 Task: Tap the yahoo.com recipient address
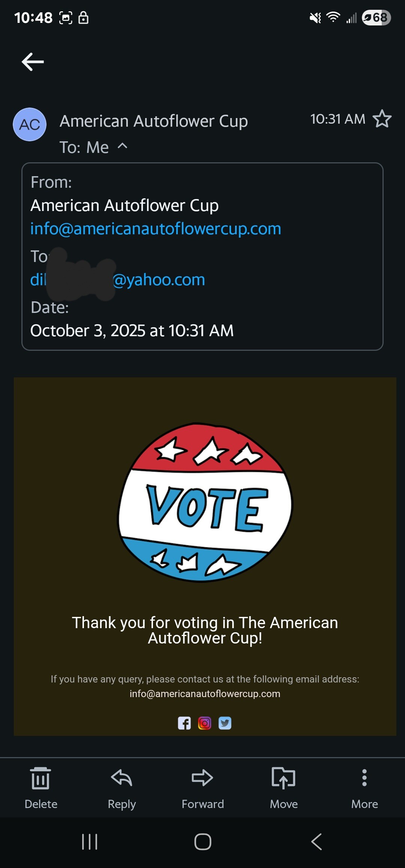click(158, 280)
